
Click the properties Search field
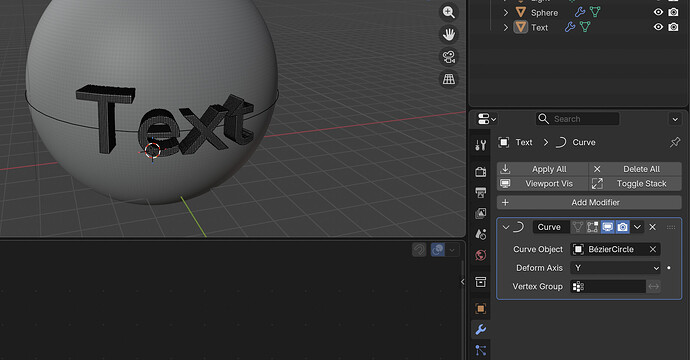[x=577, y=119]
